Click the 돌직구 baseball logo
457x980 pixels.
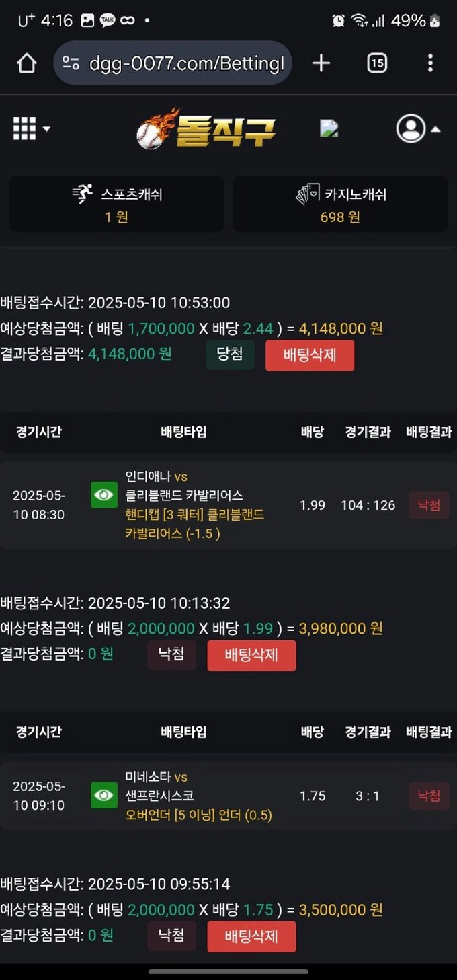pos(206,128)
